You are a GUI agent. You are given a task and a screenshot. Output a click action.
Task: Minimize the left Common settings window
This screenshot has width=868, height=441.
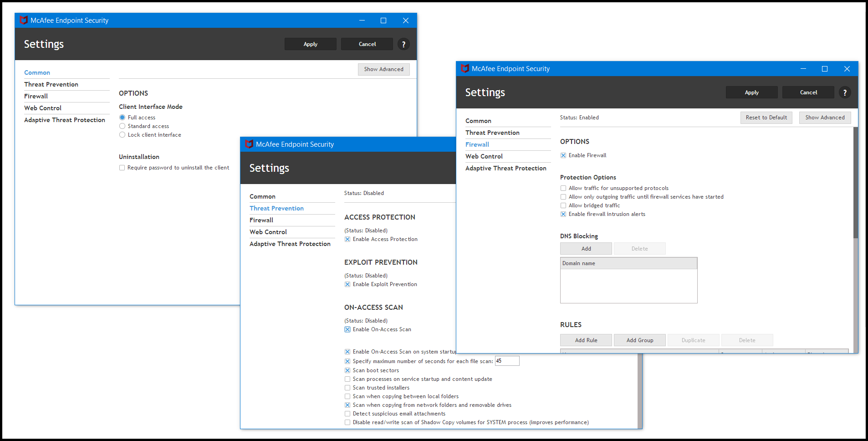[362, 21]
